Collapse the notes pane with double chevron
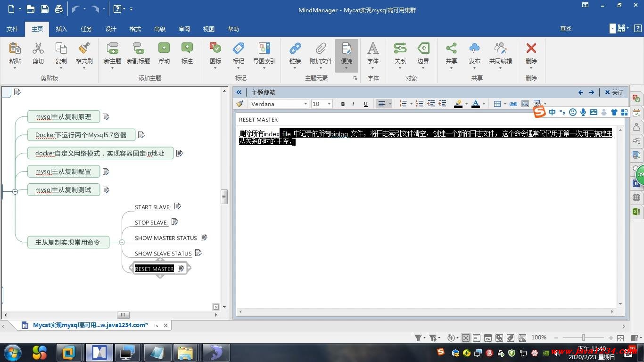The width and height of the screenshot is (644, 362). click(239, 92)
